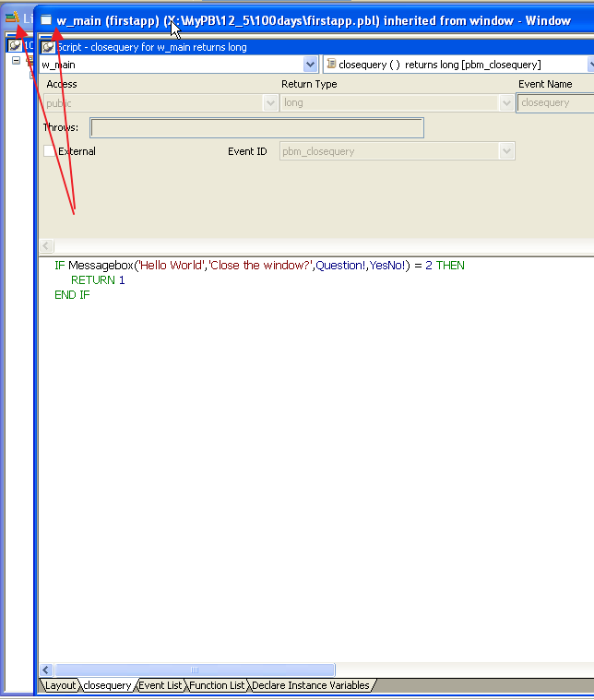Switch to the Event List tab
The height and width of the screenshot is (700, 594).
coord(160,685)
